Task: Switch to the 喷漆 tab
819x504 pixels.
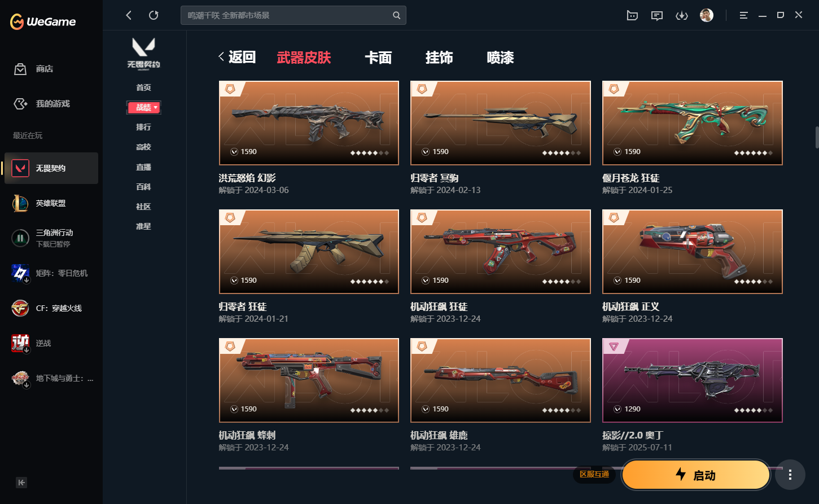Action: pos(500,58)
